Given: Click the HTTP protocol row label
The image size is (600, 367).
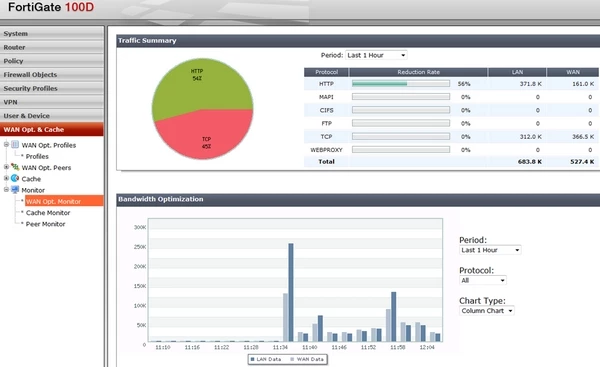Looking at the screenshot, I should pyautogui.click(x=326, y=83).
